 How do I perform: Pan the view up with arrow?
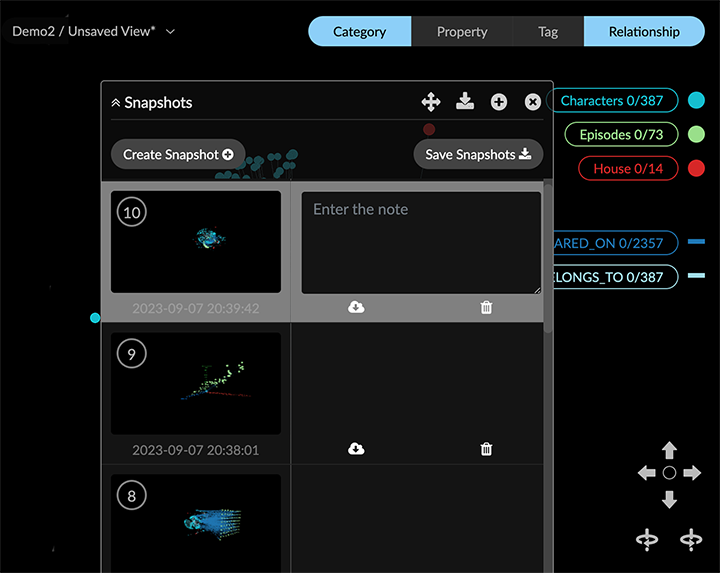pyautogui.click(x=670, y=450)
